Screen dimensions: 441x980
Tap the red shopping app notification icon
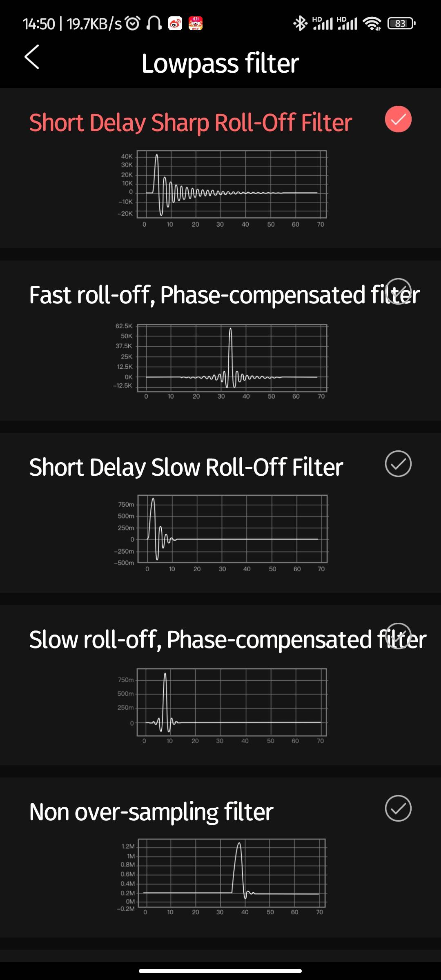click(196, 24)
